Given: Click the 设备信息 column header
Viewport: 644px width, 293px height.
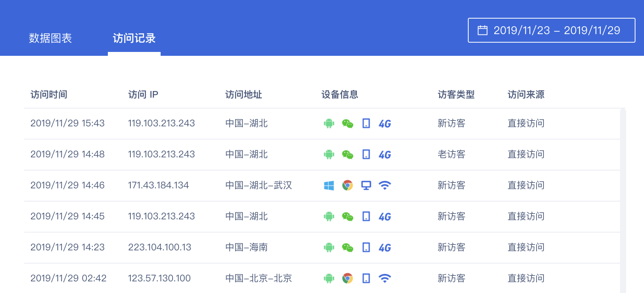Looking at the screenshot, I should pyautogui.click(x=339, y=95).
